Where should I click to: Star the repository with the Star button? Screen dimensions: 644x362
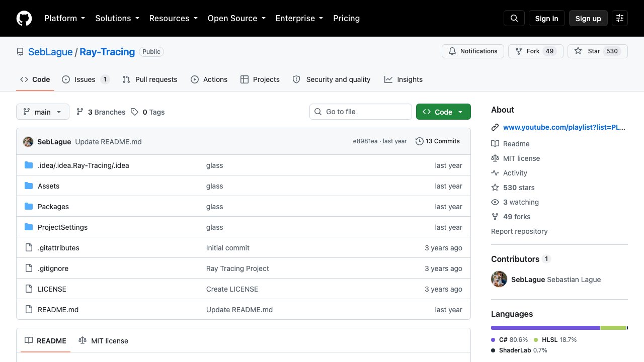click(598, 51)
